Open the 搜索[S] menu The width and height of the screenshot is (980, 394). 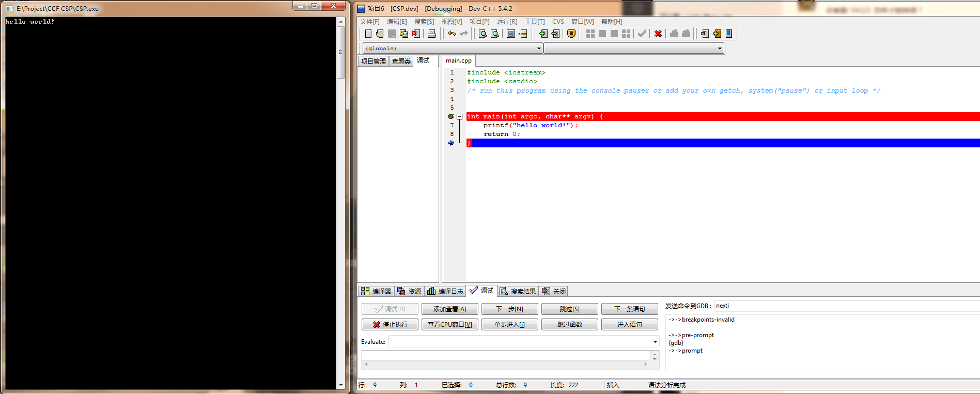point(424,22)
